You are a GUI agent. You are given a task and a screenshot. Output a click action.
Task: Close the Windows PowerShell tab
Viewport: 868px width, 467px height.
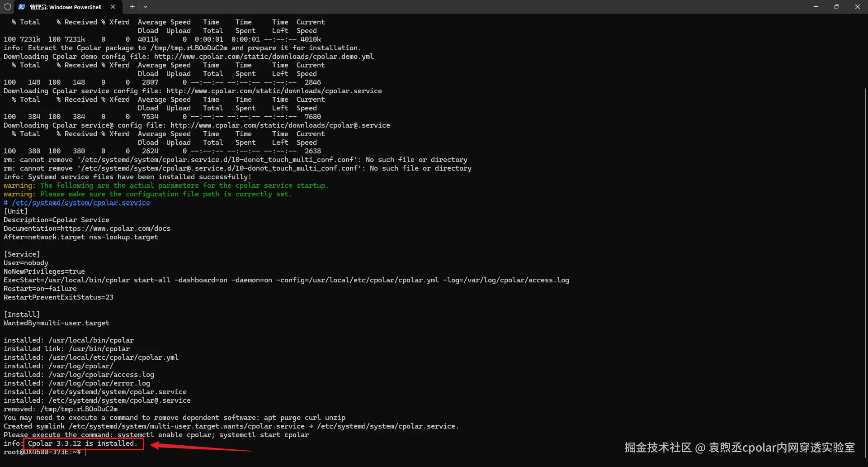113,7
